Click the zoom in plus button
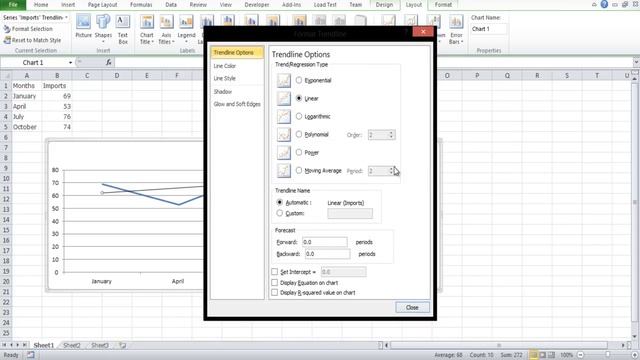Image resolution: width=640 pixels, height=360 pixels. coord(635,355)
